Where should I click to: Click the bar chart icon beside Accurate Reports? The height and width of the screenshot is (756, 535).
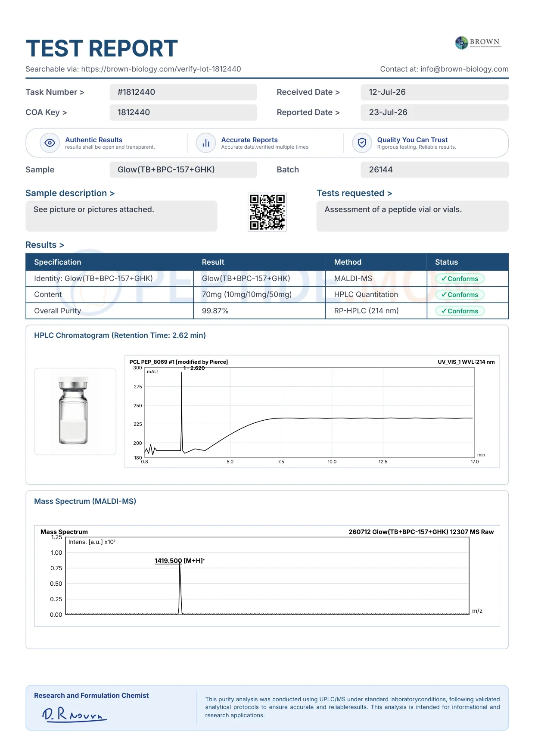pyautogui.click(x=206, y=143)
